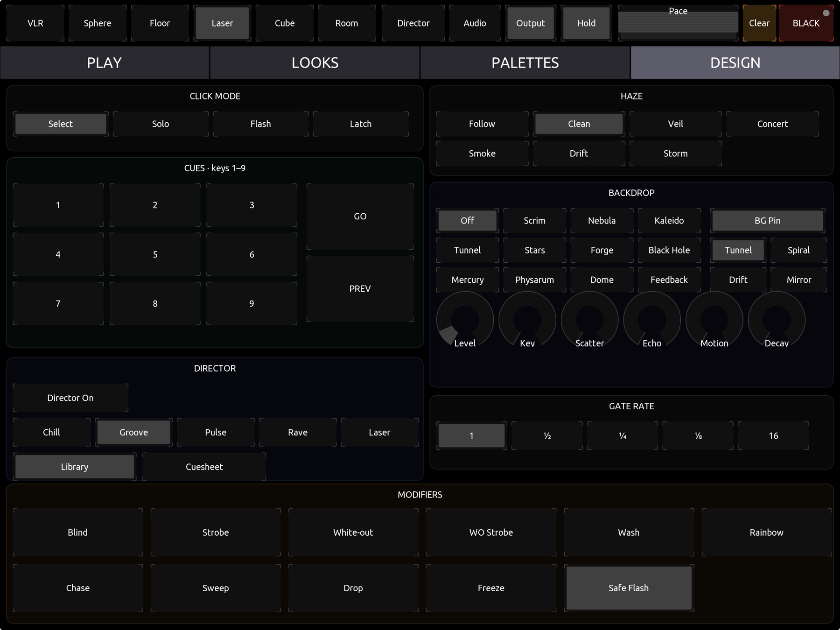Select the Rave director mood
The width and height of the screenshot is (840, 630).
point(298,432)
